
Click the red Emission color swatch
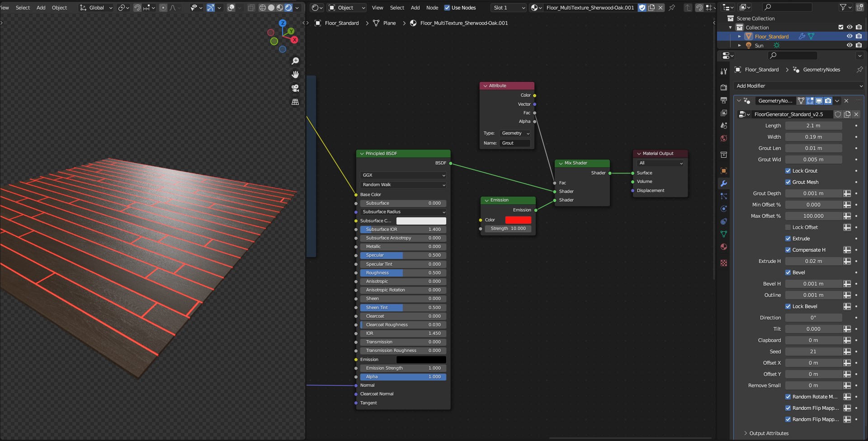[x=518, y=220]
